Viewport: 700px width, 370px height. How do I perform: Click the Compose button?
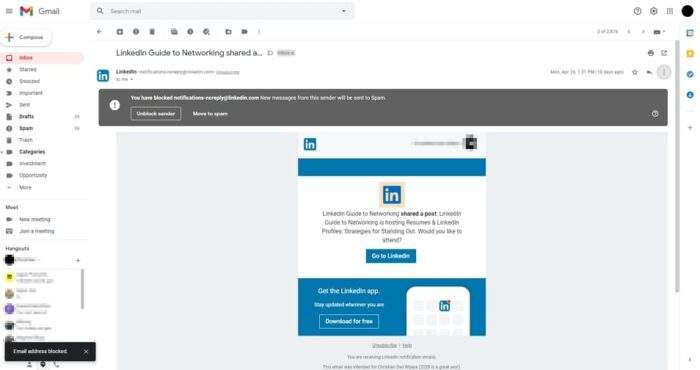click(x=26, y=37)
